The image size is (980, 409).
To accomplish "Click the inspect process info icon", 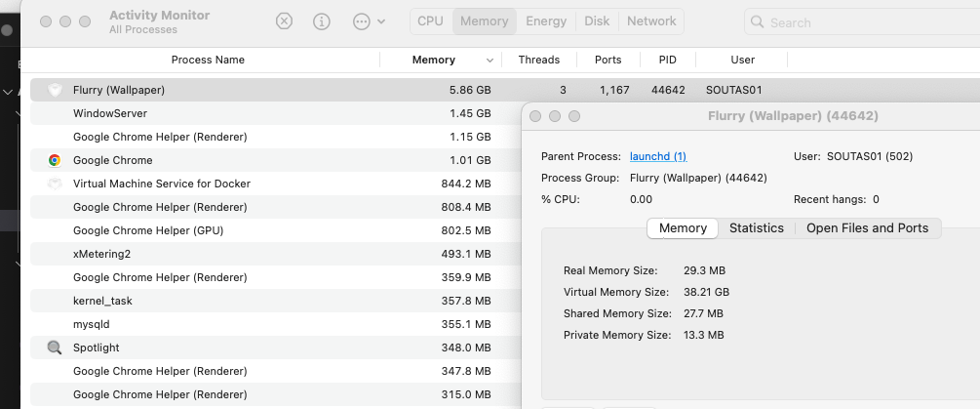I will click(x=321, y=21).
